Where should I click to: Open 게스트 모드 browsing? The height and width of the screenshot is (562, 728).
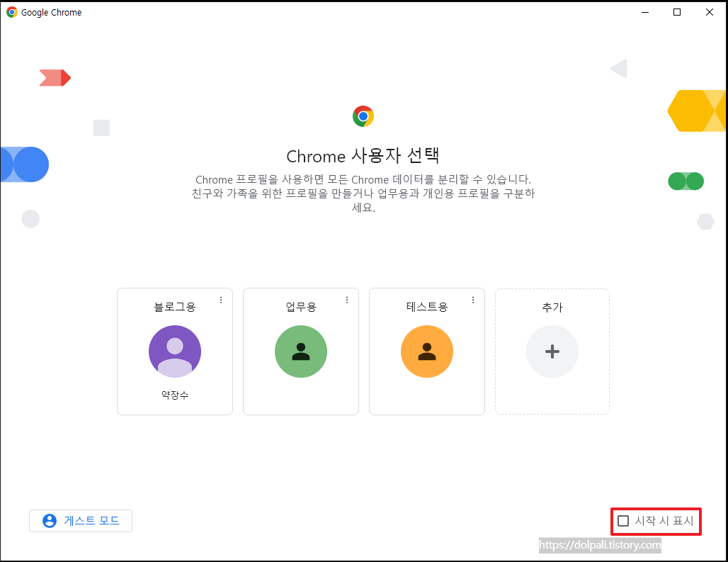(80, 520)
